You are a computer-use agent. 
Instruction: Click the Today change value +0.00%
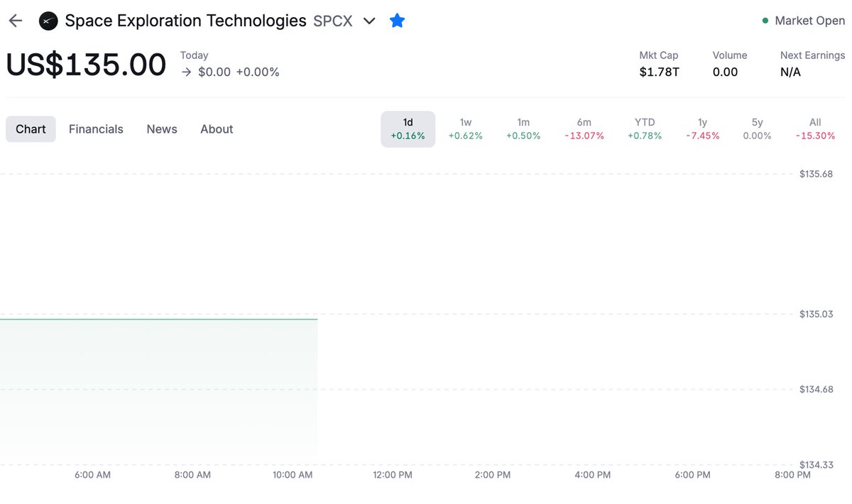click(258, 72)
